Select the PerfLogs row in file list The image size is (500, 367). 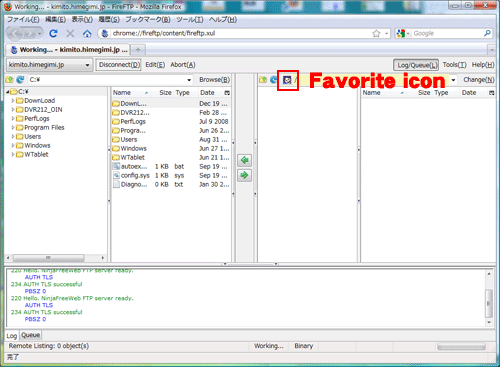(171, 121)
